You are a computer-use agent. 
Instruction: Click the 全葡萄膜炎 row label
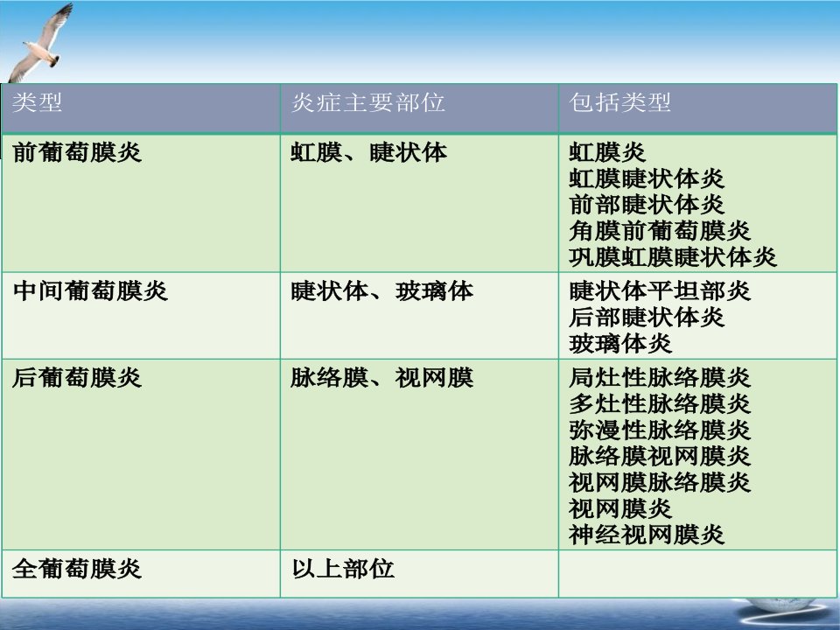pyautogui.click(x=77, y=569)
